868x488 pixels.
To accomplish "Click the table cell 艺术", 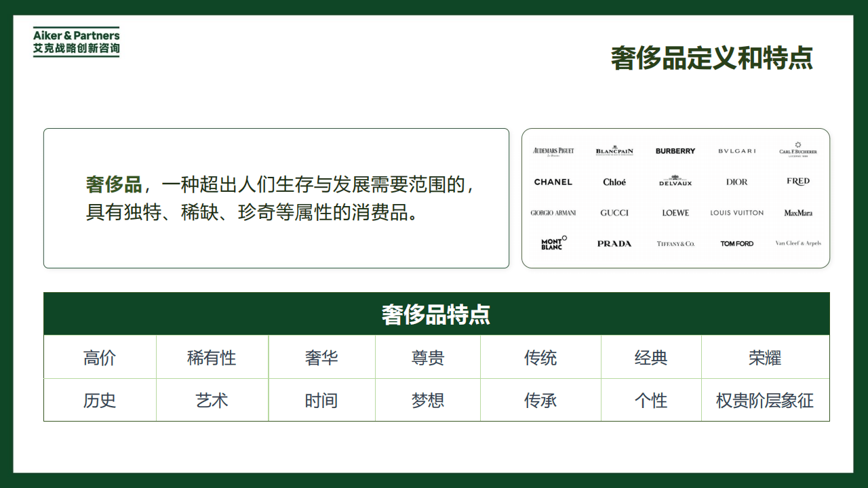I will point(212,401).
